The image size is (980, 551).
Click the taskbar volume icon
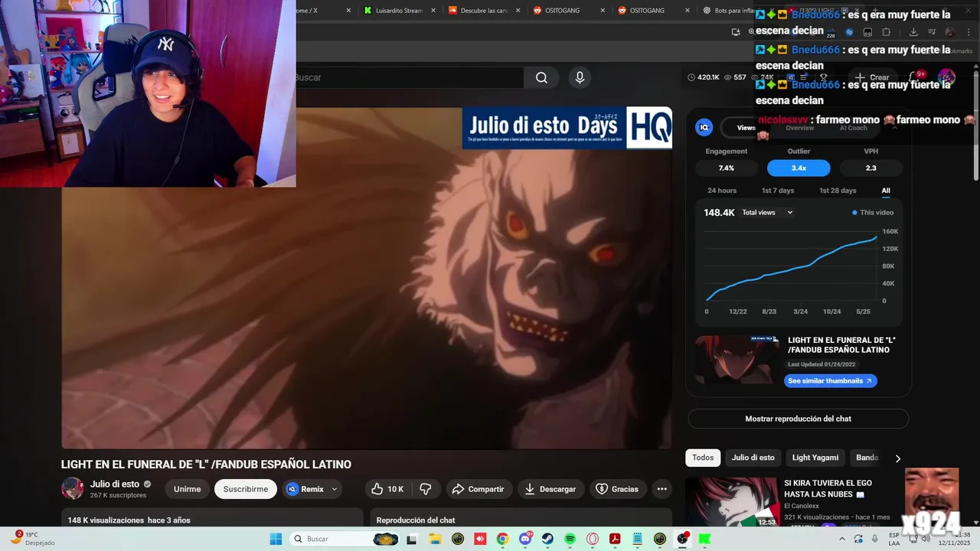[925, 539]
